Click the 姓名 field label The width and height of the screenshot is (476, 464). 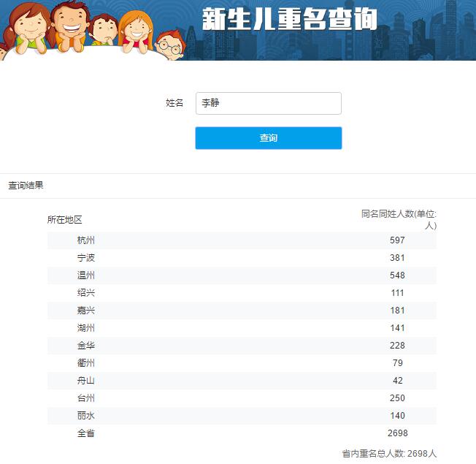coord(174,103)
